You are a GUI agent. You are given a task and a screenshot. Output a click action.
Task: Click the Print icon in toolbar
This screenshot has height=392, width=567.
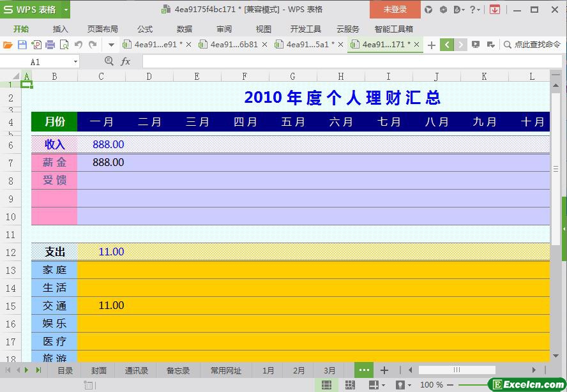50,45
